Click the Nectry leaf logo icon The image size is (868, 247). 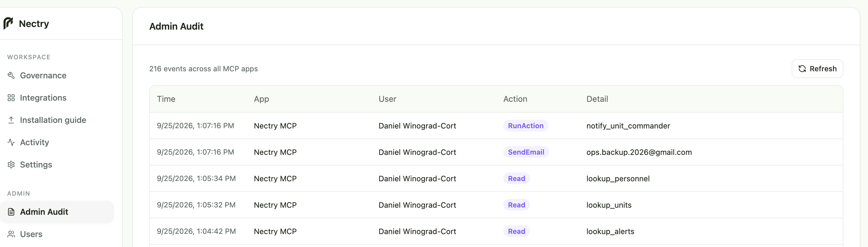(8, 23)
